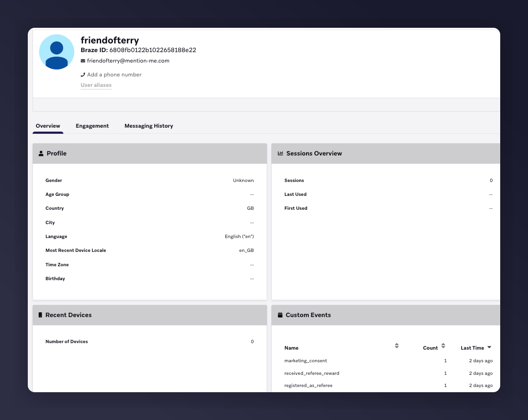Click the bar chart icon beside Sessions Overview
Viewport: 528px width, 420px height.
[280, 153]
